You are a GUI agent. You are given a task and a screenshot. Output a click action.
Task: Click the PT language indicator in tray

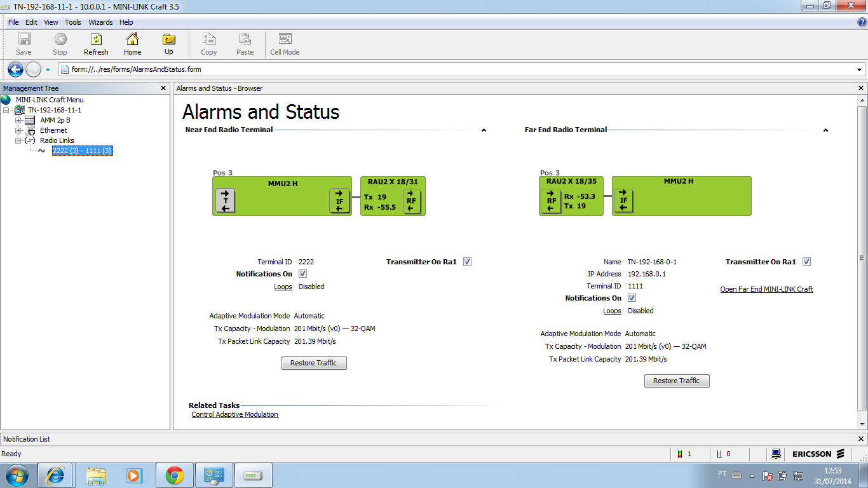tap(722, 474)
